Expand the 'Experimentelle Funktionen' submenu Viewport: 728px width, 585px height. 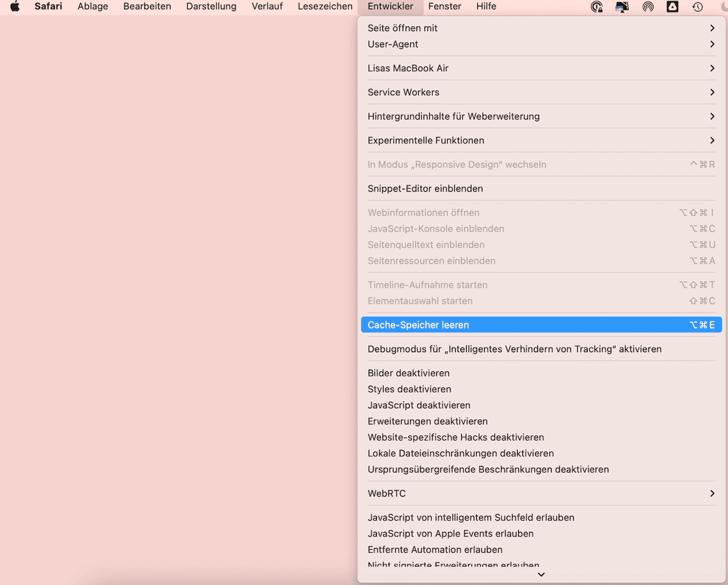click(x=541, y=140)
